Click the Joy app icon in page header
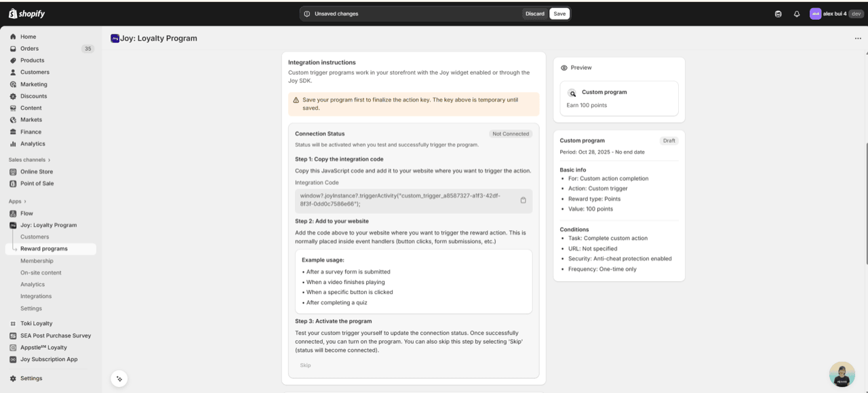Screen dimensions: 868x393 115,39
